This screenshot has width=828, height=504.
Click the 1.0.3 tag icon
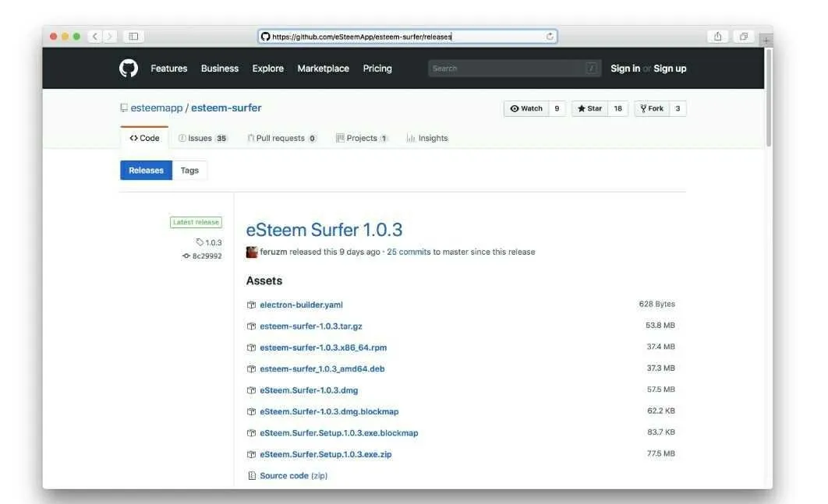pyautogui.click(x=200, y=242)
